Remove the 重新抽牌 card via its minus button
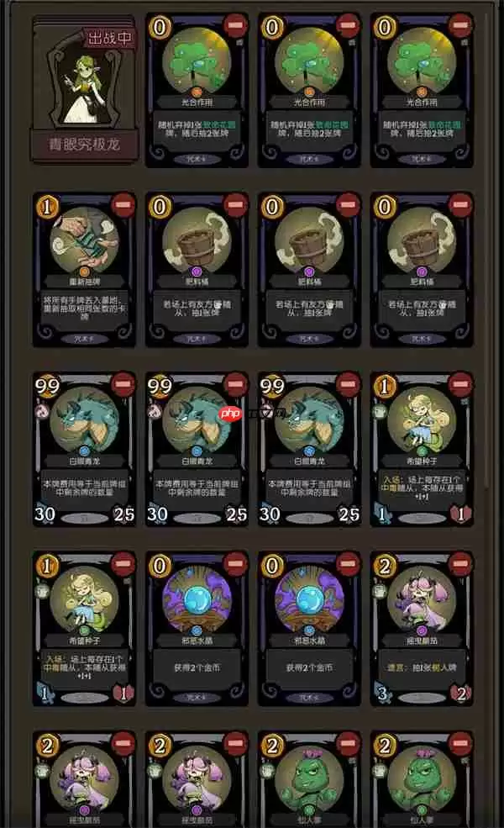Viewport: 504px width, 828px height. [123, 204]
